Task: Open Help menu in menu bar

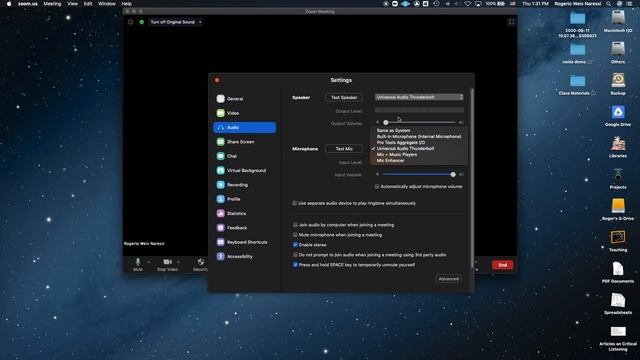Action: pyautogui.click(x=127, y=4)
